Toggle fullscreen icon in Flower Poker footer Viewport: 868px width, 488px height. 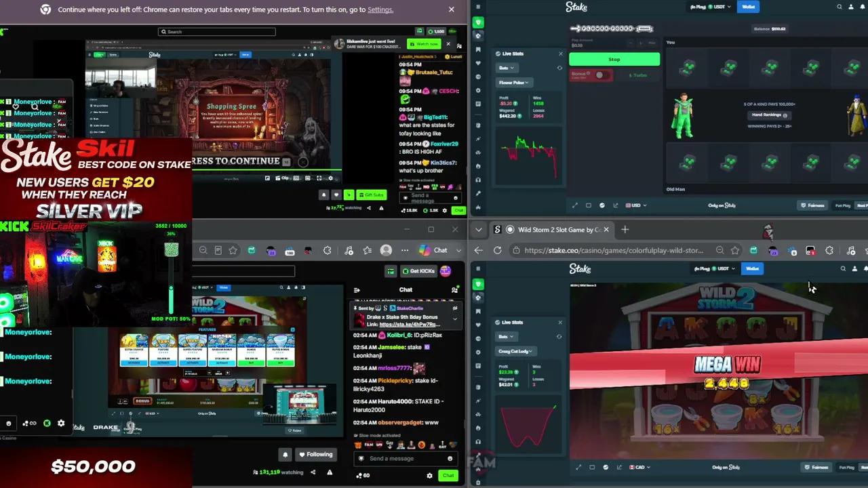(575, 205)
